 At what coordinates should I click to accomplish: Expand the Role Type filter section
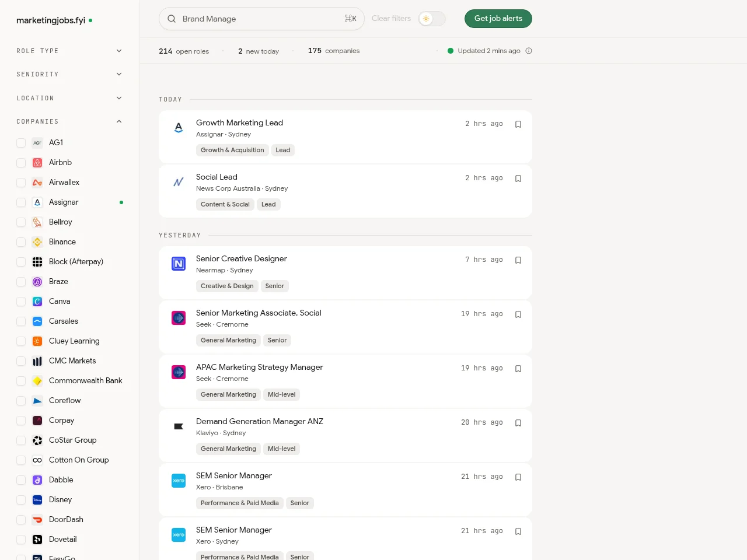(69, 51)
